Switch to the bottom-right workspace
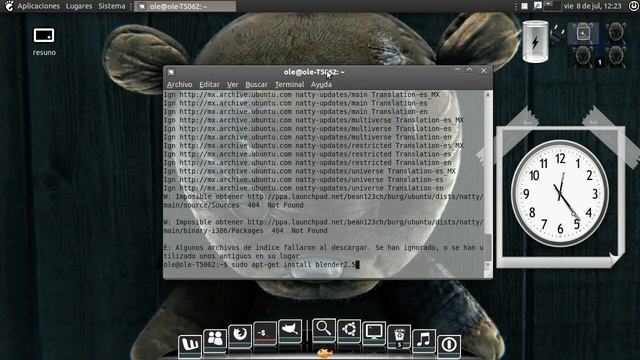 615,56
